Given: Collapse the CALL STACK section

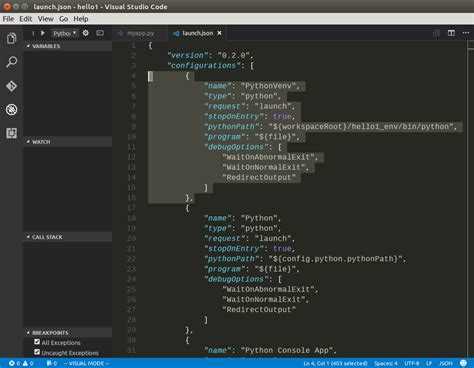Looking at the screenshot, I should (x=67, y=237).
